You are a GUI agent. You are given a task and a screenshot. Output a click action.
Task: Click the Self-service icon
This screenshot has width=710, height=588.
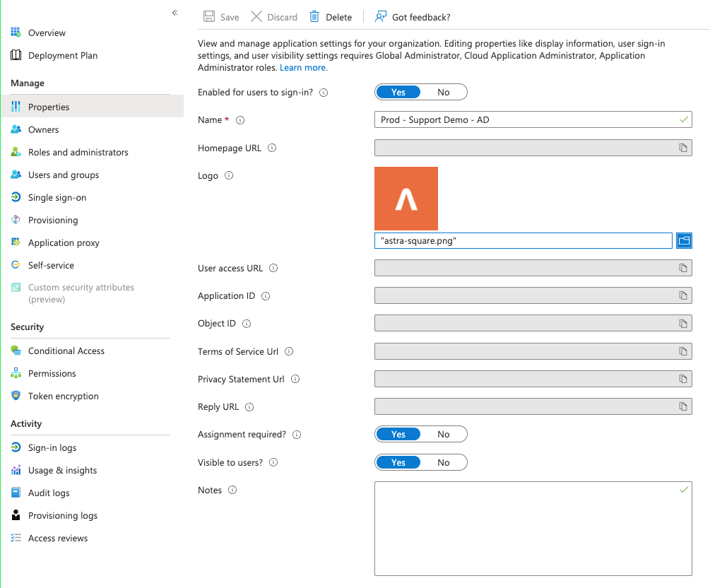tap(16, 265)
